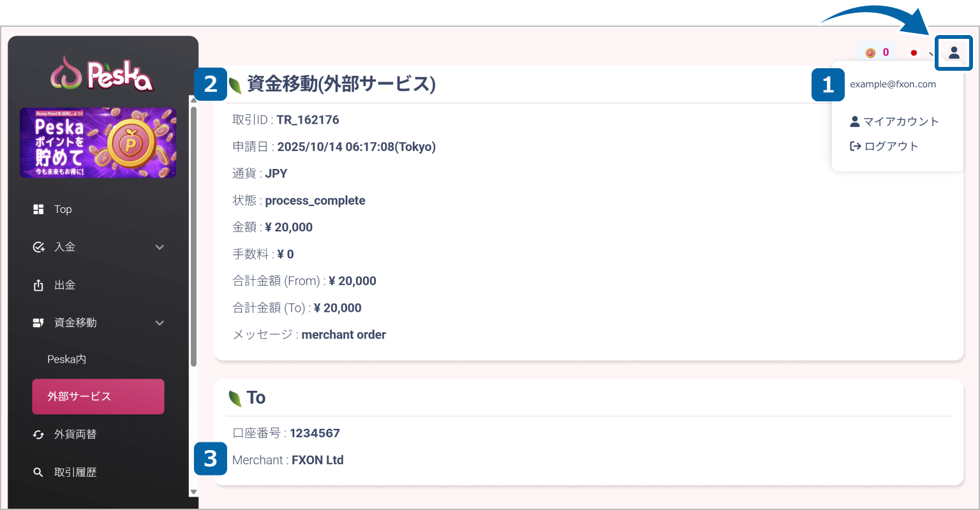The image size is (980, 510).
Task: Click the 取引履歴 search icon
Action: click(38, 472)
